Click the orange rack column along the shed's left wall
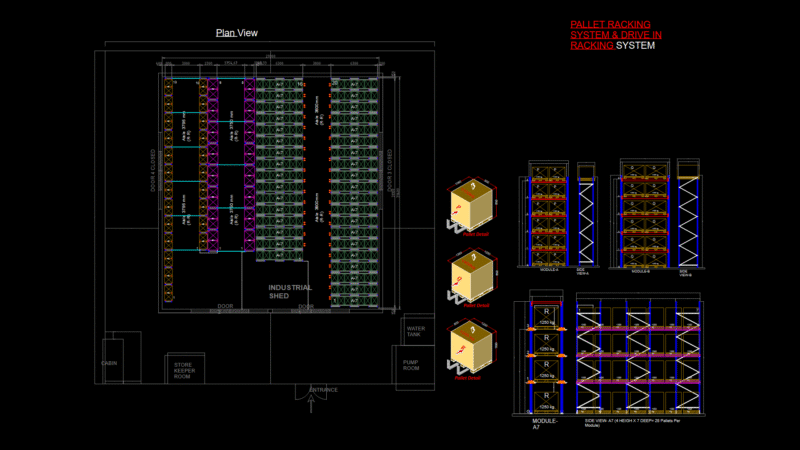Viewport: 800px width, 450px height. click(x=168, y=190)
